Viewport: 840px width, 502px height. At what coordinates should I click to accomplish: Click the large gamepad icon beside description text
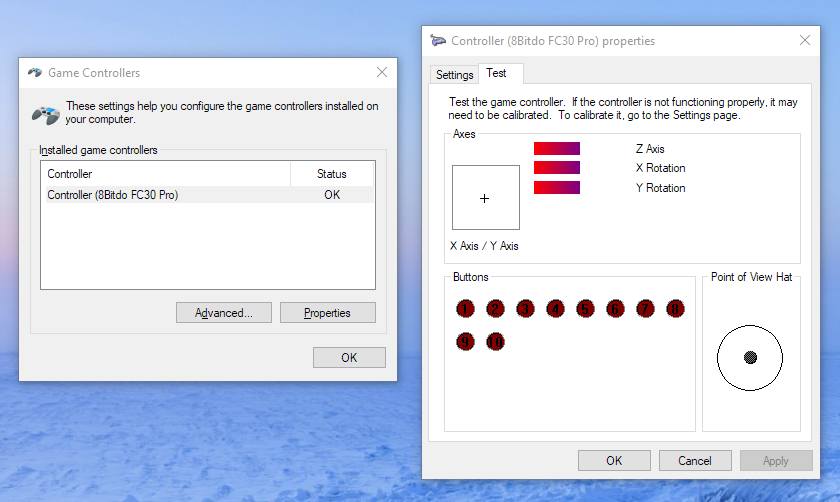pos(46,115)
